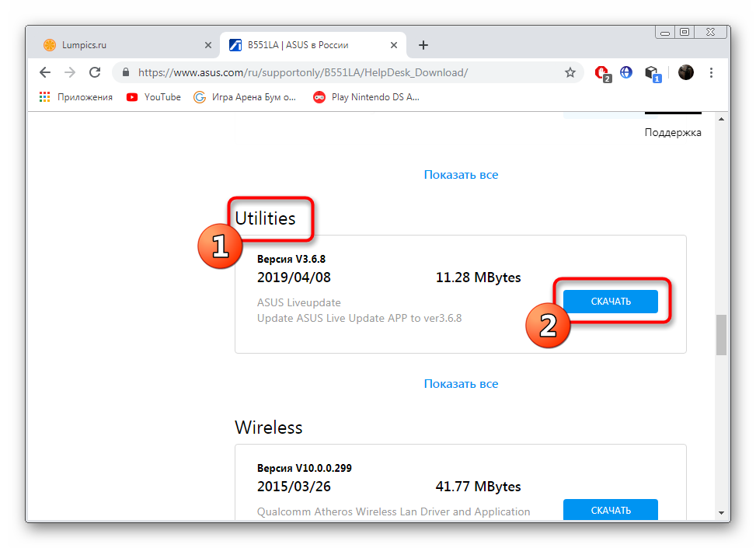The image size is (756, 548).
Task: Click the forward navigation arrow
Action: tap(70, 72)
